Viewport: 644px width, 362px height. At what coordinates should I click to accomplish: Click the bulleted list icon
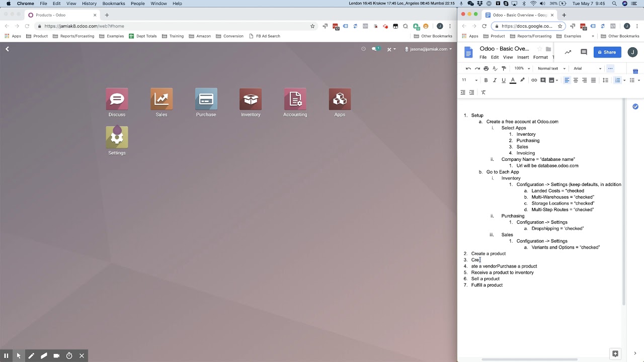[632, 80]
